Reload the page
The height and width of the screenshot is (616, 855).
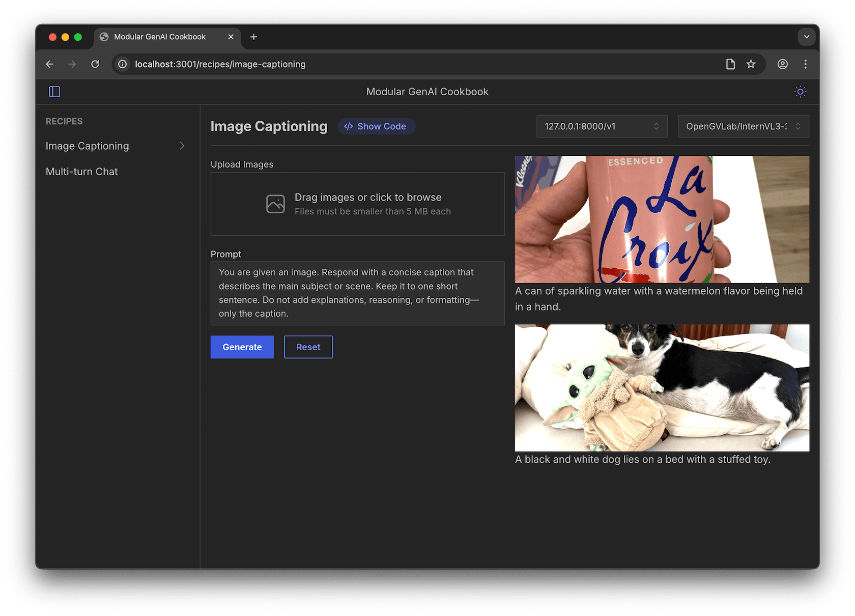click(95, 64)
